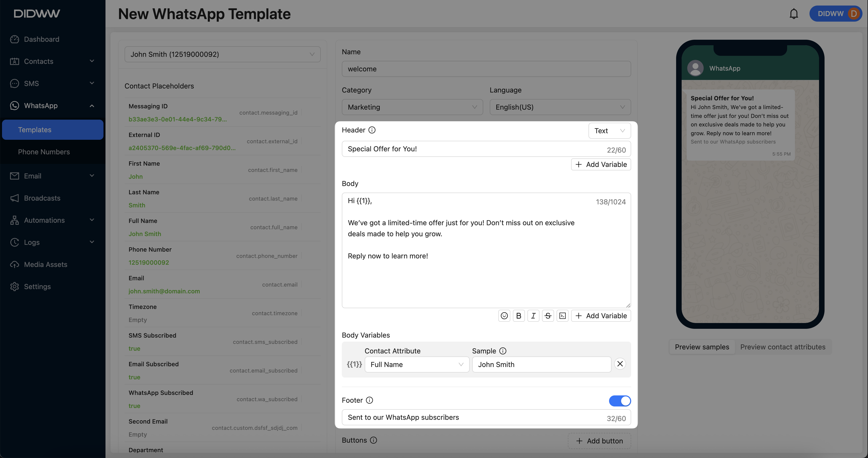
Task: Open the Templates submenu item
Action: coord(52,129)
